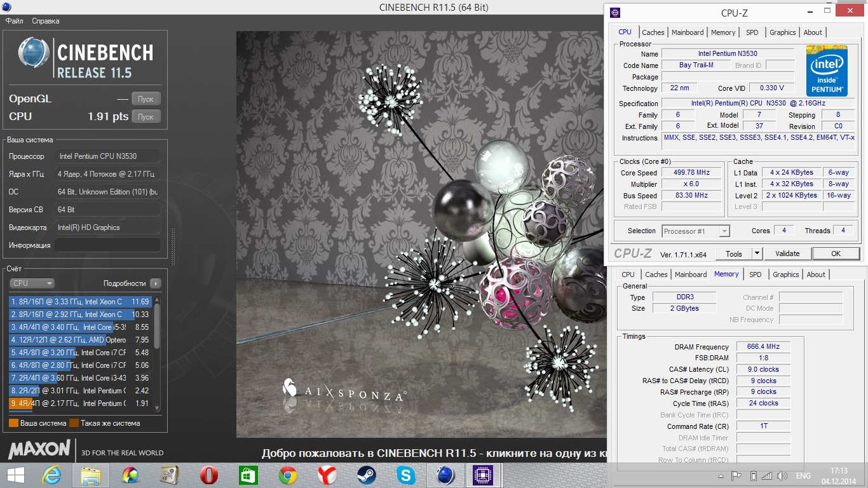
Task: Select ranking row 3 Intel Core i5
Action: [80, 327]
